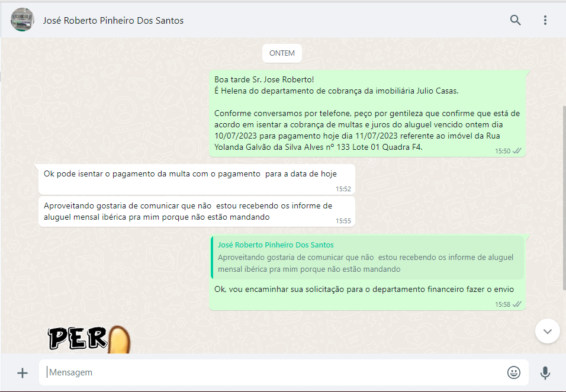
Task: Click the search icon in chat header
Action: click(516, 20)
